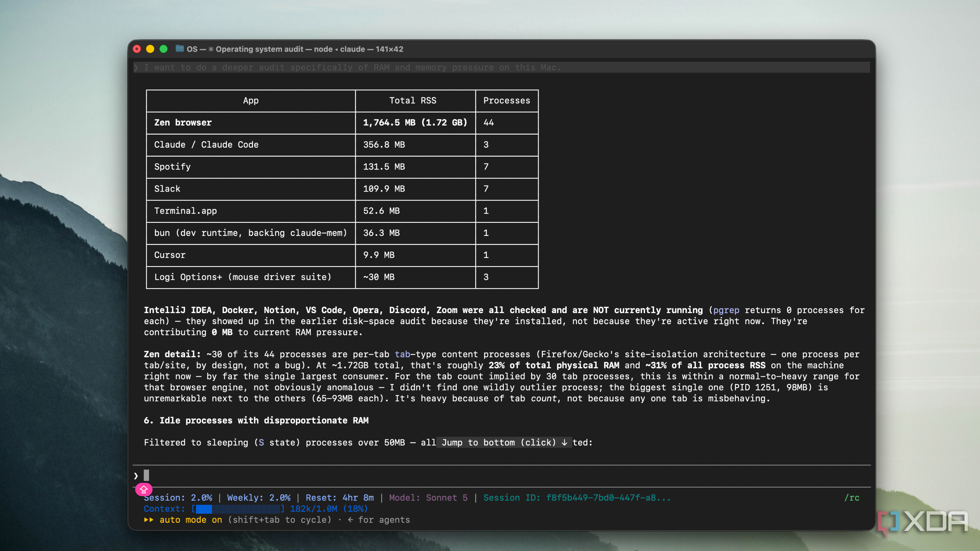
Task: Select the bun (dev runtime) table cell
Action: (x=251, y=233)
